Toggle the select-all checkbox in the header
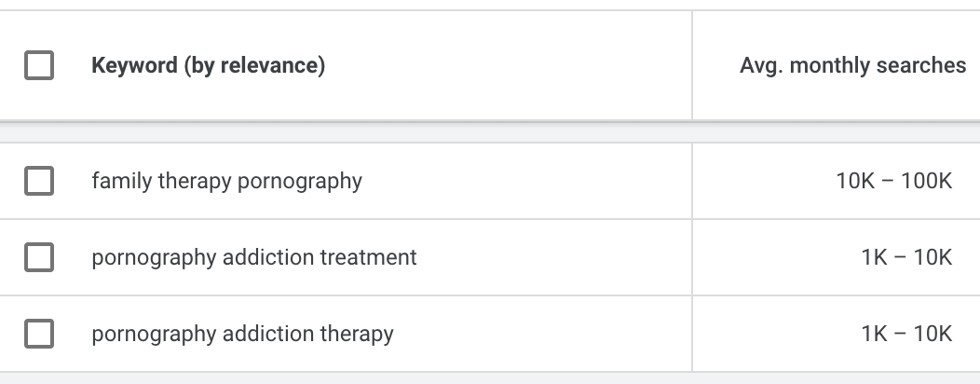This screenshot has height=384, width=980. [39, 66]
